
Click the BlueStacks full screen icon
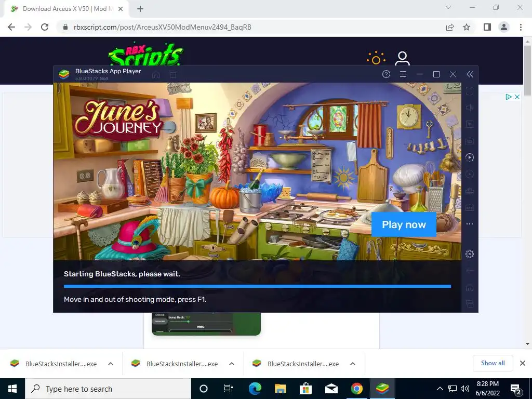(470, 91)
